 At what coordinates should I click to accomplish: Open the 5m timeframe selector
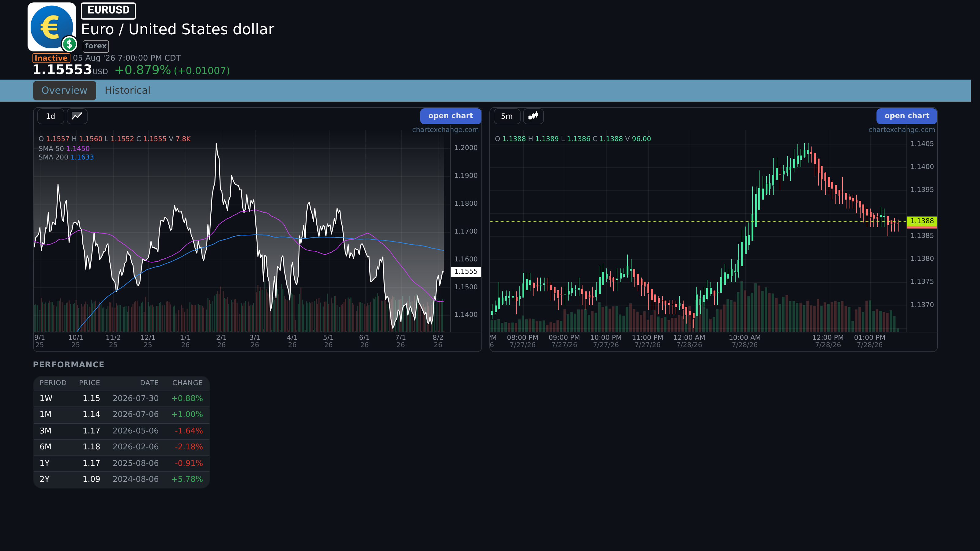click(x=507, y=116)
